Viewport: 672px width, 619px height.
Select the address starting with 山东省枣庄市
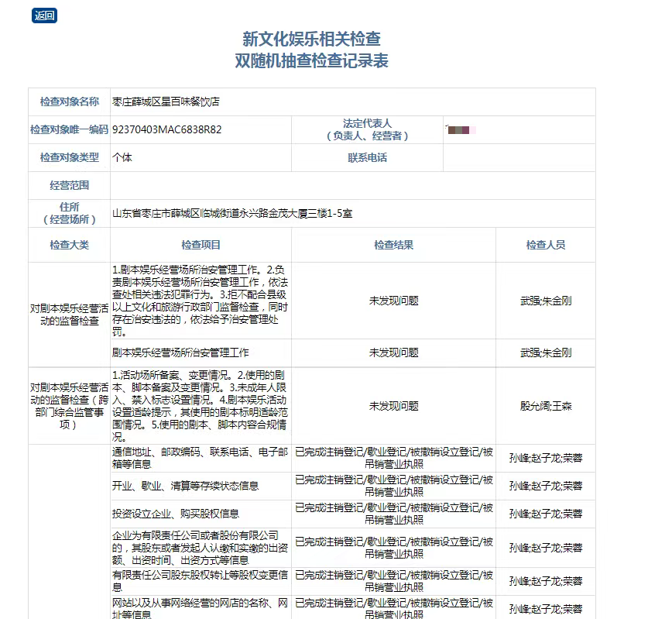(232, 213)
